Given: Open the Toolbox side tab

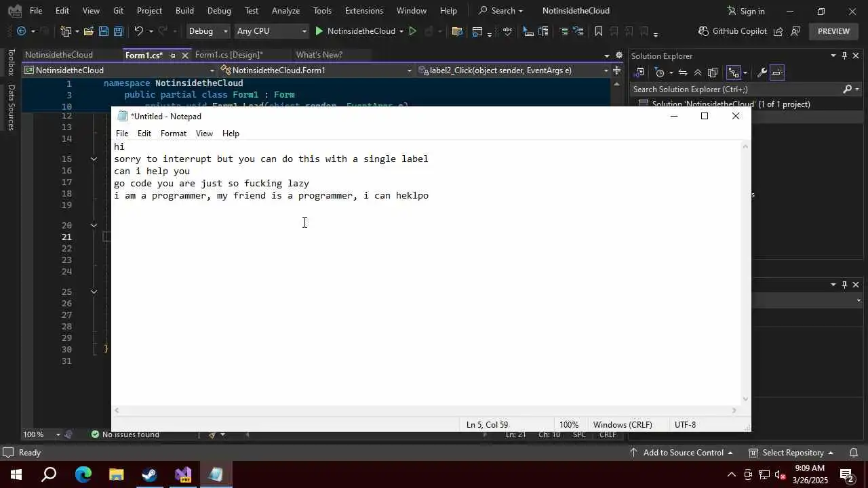Looking at the screenshot, I should (11, 62).
